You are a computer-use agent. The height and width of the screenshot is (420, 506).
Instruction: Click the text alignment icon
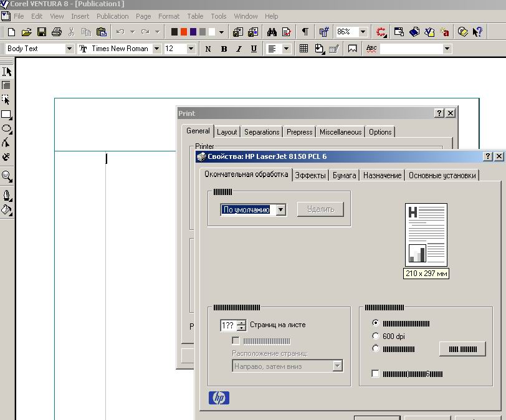pos(272,49)
